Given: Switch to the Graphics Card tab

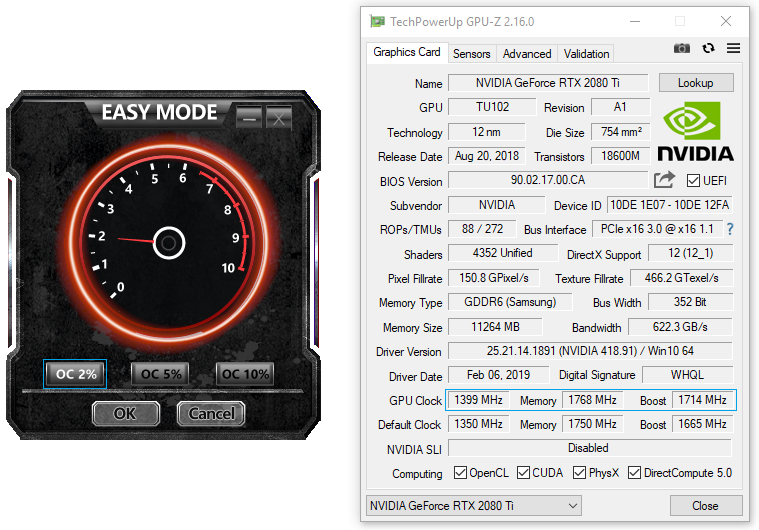Looking at the screenshot, I should (x=407, y=52).
